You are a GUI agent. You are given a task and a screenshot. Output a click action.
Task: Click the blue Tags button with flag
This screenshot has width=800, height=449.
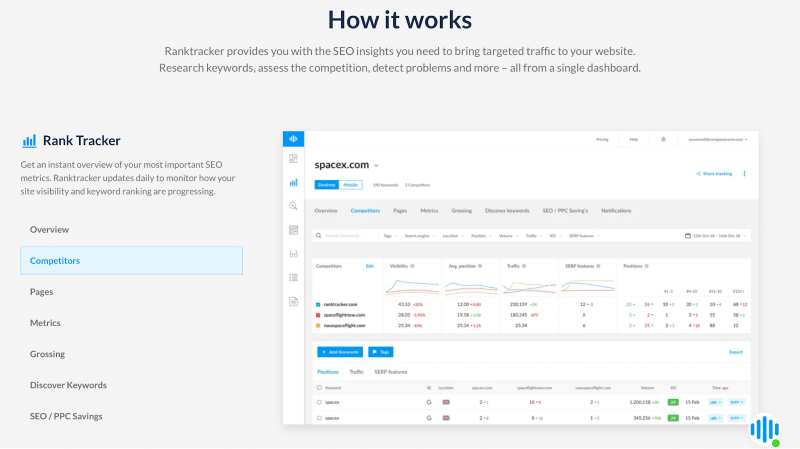(381, 352)
